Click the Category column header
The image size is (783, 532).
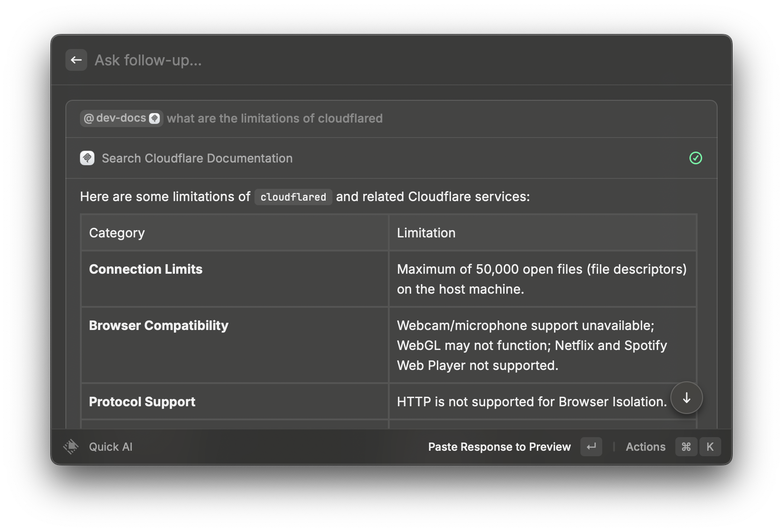[x=235, y=232]
